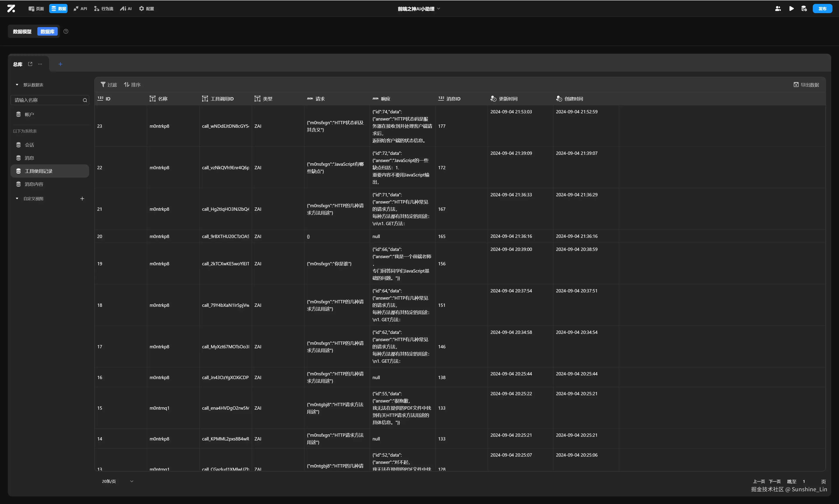Click the play preview icon
The width and height of the screenshot is (839, 504).
click(x=791, y=9)
